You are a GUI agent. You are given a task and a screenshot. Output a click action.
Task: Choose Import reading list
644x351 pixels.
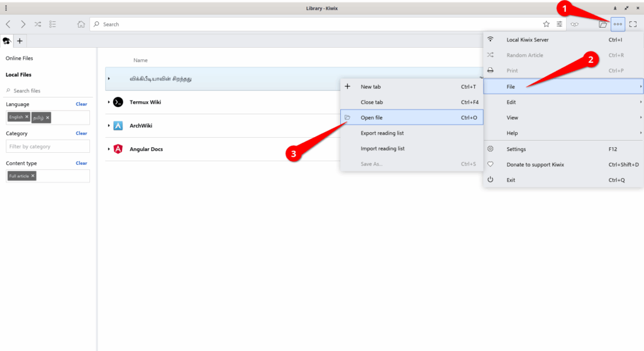(411, 148)
